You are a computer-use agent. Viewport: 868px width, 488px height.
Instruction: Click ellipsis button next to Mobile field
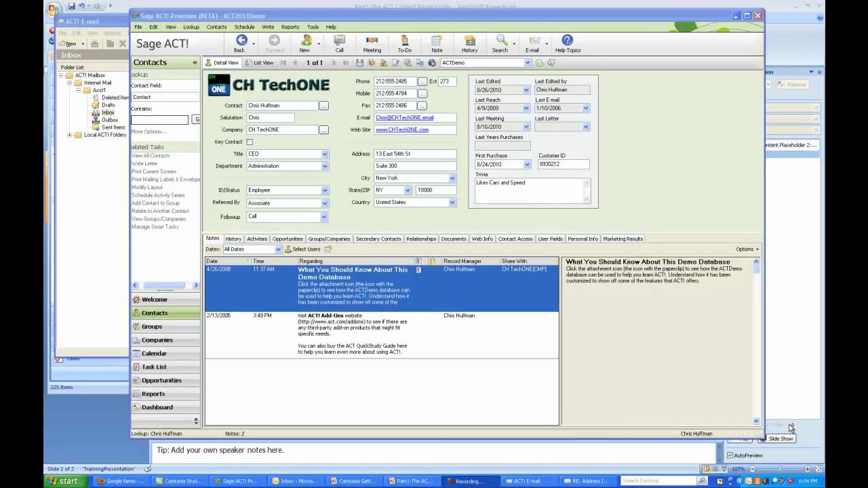(422, 94)
